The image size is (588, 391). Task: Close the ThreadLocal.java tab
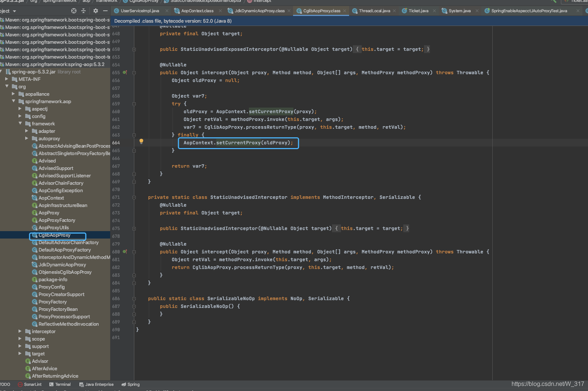click(x=394, y=11)
